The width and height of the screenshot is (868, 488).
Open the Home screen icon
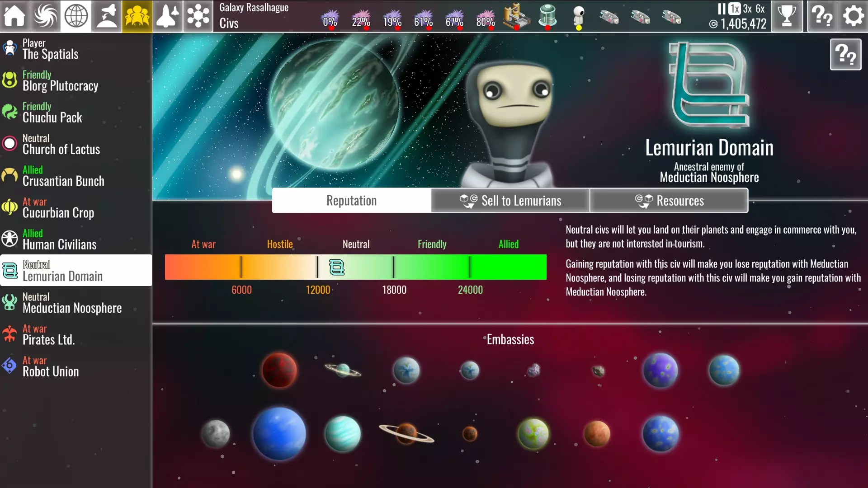(15, 16)
